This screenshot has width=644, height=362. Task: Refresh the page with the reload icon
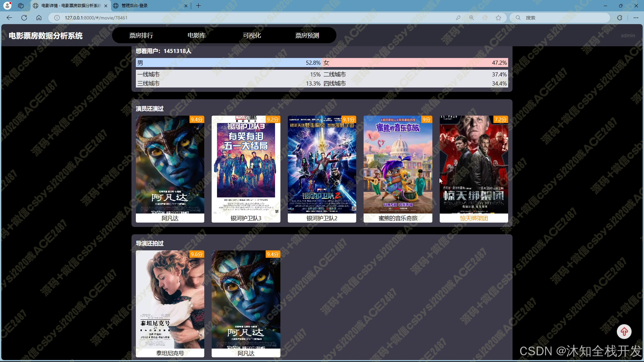24,18
